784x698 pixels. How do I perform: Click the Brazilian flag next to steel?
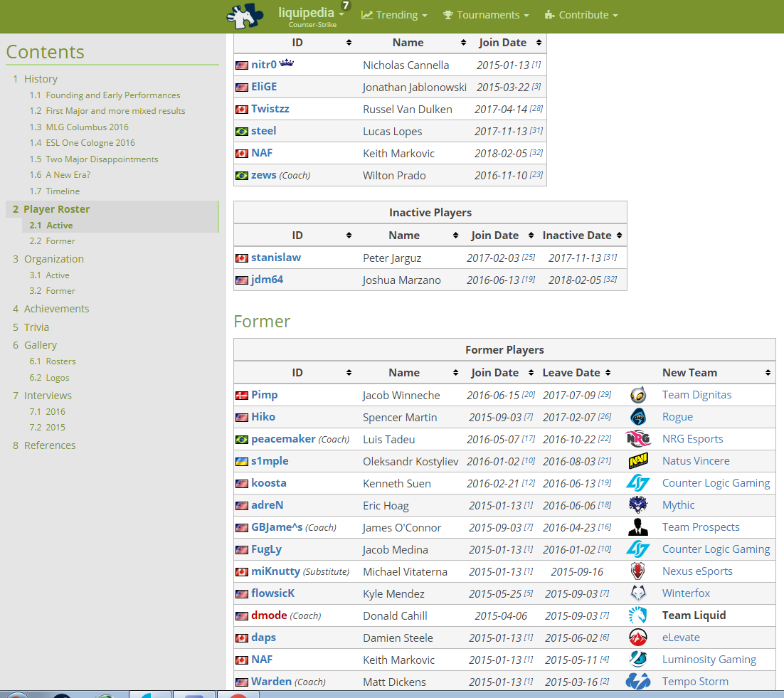coord(241,132)
